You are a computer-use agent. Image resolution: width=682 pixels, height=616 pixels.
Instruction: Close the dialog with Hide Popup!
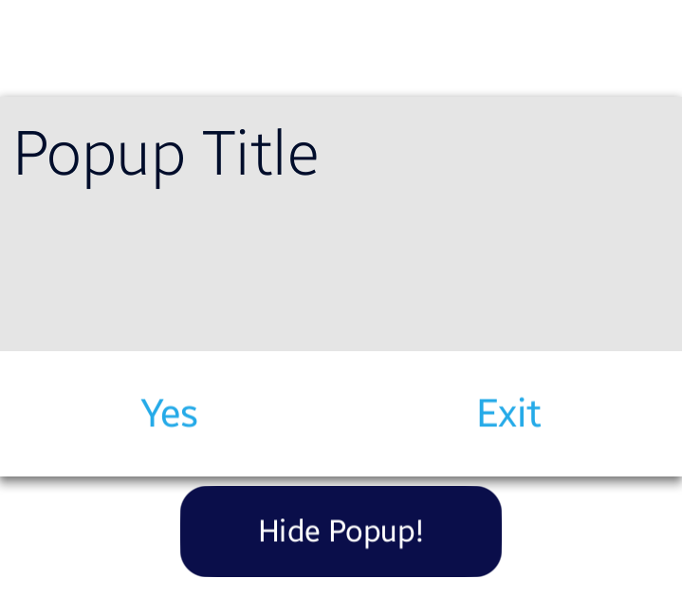pyautogui.click(x=341, y=532)
